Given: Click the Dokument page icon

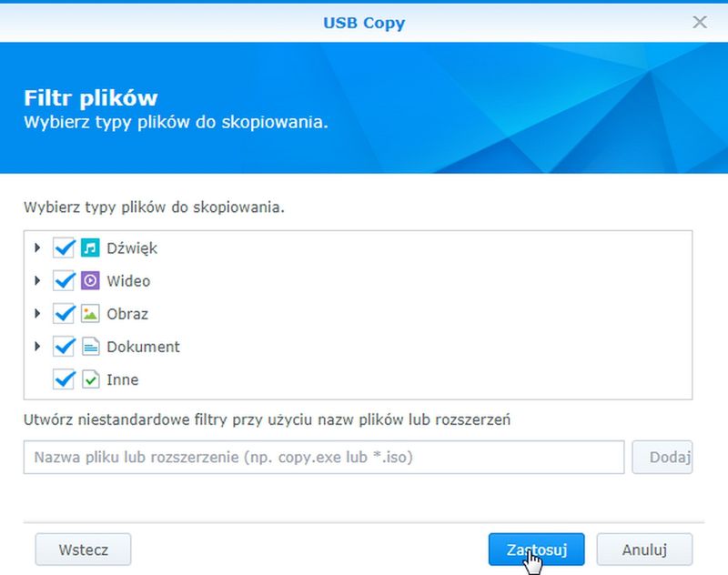Looking at the screenshot, I should pyautogui.click(x=90, y=347).
